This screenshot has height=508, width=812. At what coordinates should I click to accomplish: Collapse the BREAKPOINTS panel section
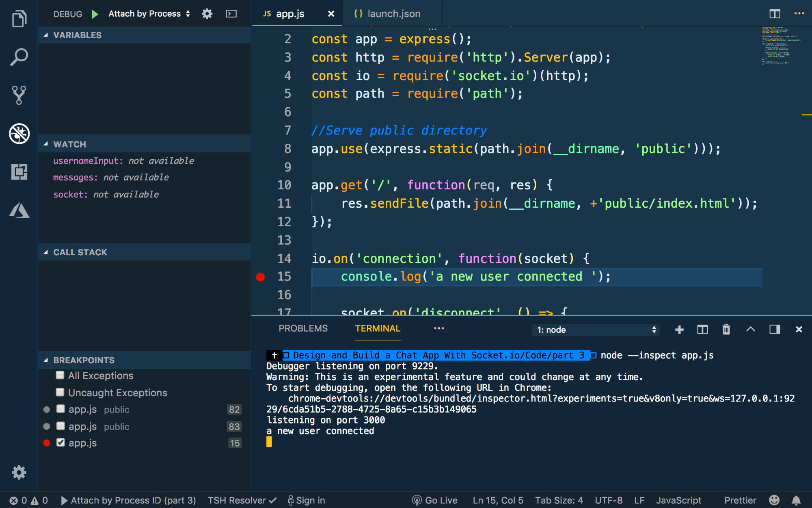coord(45,360)
